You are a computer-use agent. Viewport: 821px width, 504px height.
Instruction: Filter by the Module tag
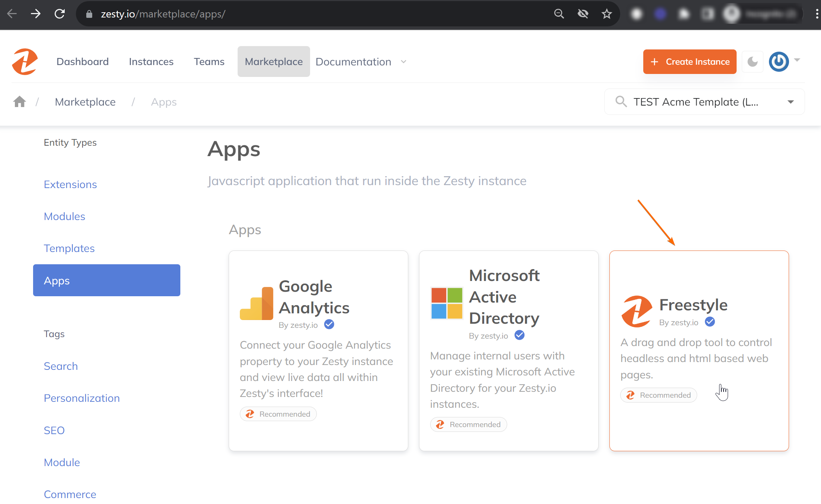pyautogui.click(x=62, y=462)
